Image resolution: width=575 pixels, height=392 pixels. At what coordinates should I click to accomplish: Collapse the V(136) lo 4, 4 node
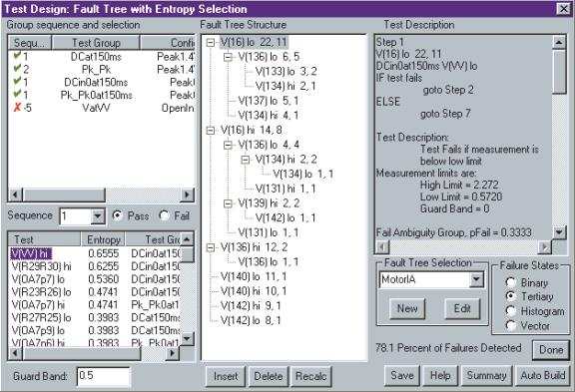tap(228, 145)
